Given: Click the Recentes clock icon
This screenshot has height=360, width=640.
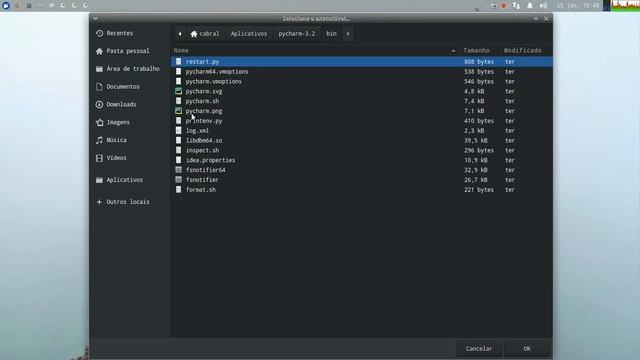Looking at the screenshot, I should click(x=99, y=33).
